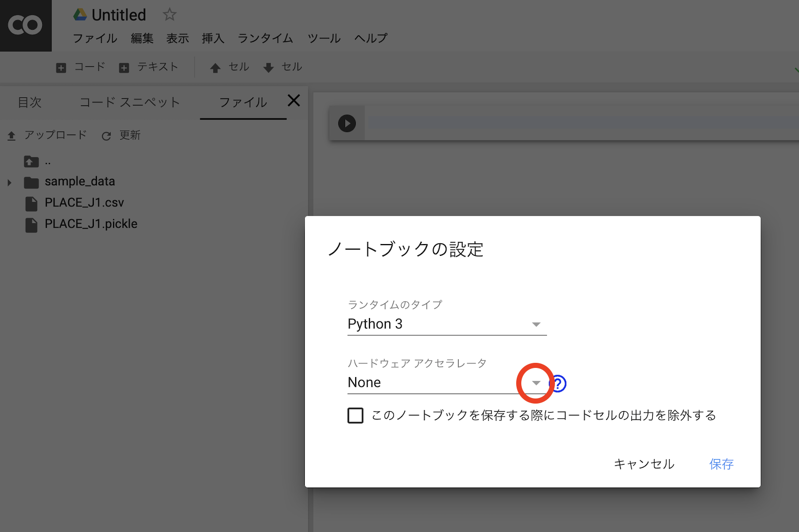Close the sidebar panel with X
Screen dimensions: 799x532
pos(294,100)
